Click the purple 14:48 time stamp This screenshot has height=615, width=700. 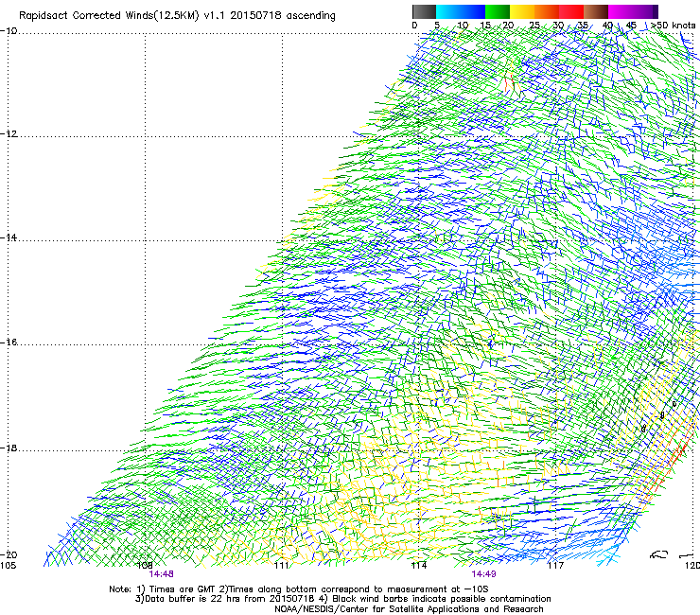(161, 574)
